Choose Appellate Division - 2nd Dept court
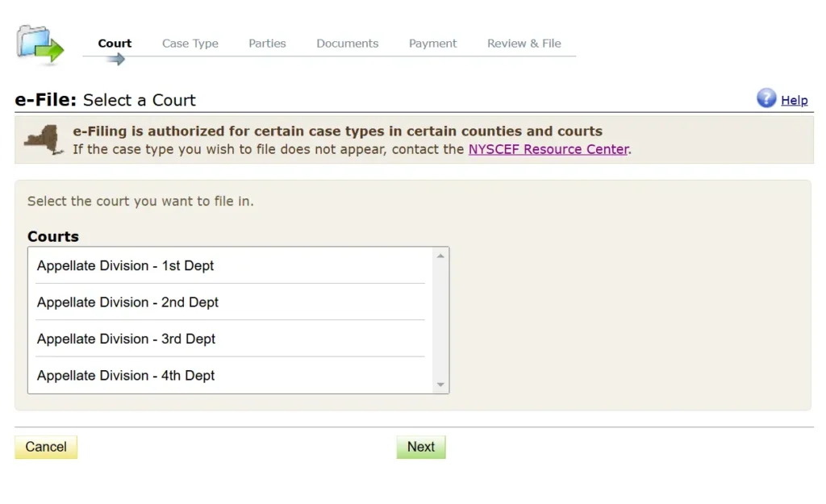The image size is (826, 504). tap(128, 302)
